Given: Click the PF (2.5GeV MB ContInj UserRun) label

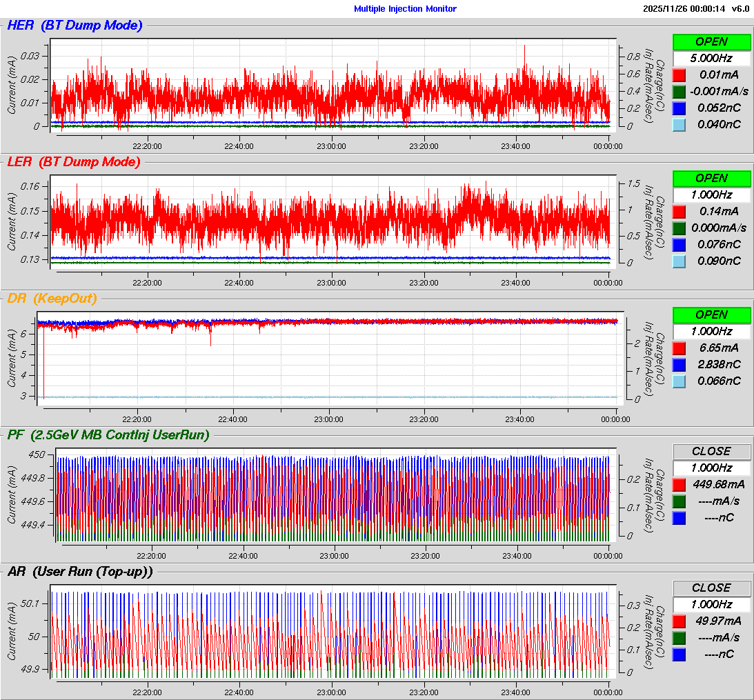Looking at the screenshot, I should pyautogui.click(x=108, y=435).
